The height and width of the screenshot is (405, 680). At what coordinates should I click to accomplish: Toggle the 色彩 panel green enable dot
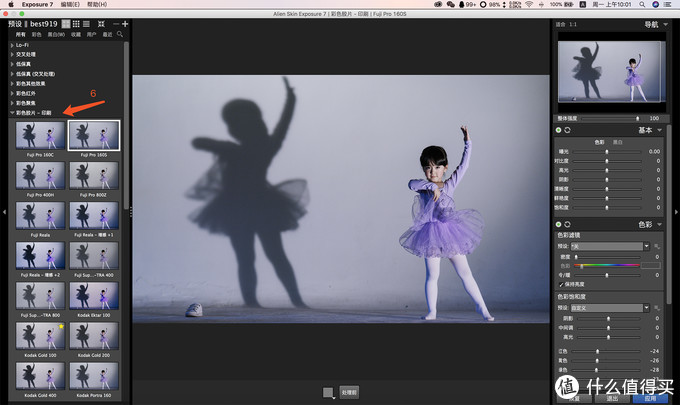(x=559, y=224)
